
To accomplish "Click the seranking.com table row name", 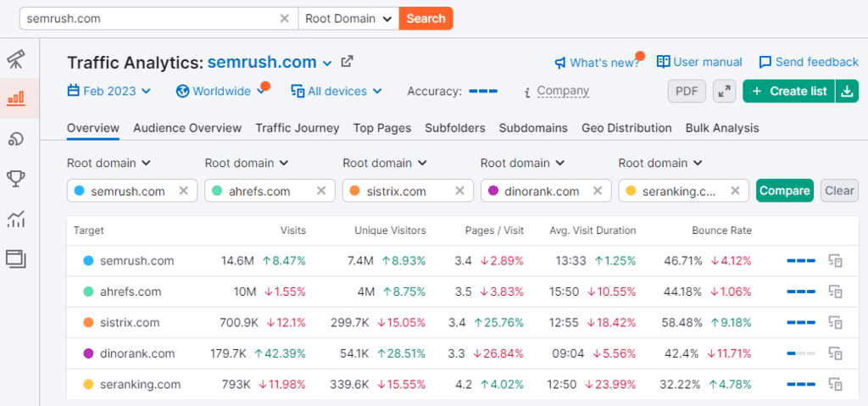I will tap(140, 385).
